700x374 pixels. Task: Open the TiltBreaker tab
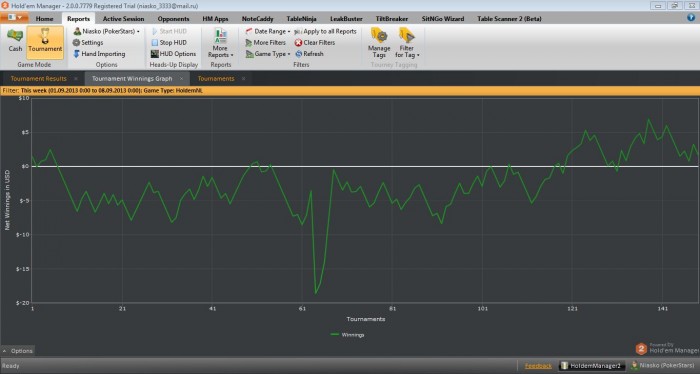tap(392, 19)
